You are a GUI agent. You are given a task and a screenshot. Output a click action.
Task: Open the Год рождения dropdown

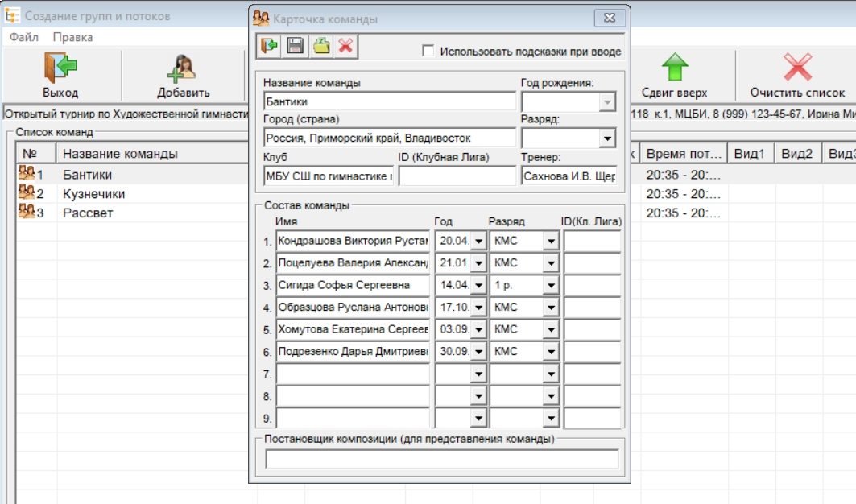pos(607,102)
